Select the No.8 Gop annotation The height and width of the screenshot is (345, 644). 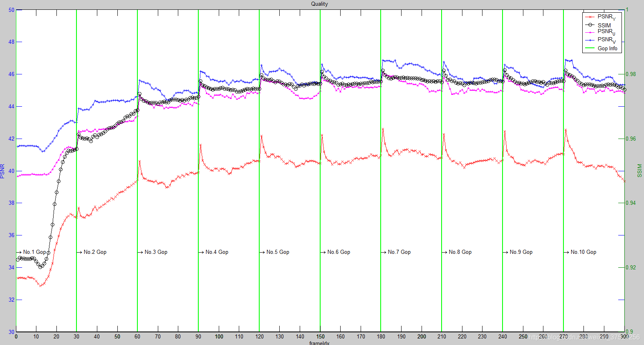457,252
